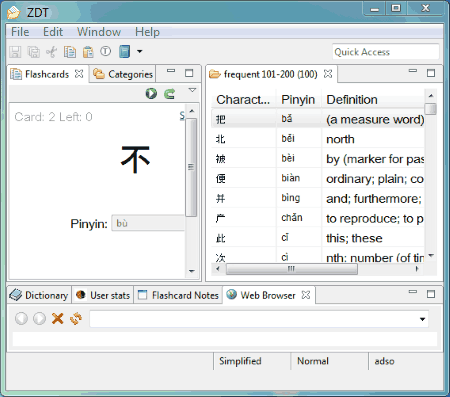Click the Copy icon in the toolbar
Viewport: 450px width, 397px height.
click(x=70, y=52)
